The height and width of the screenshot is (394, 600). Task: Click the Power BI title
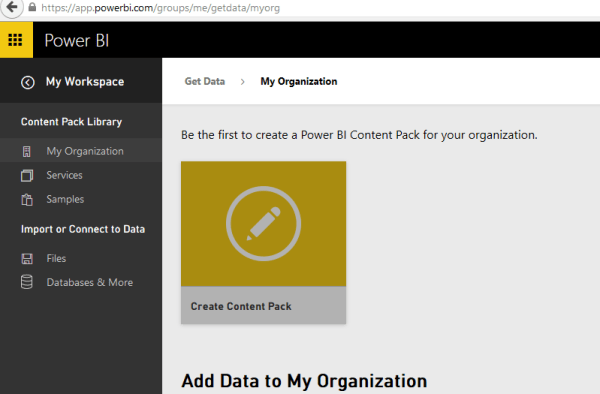coord(77,41)
